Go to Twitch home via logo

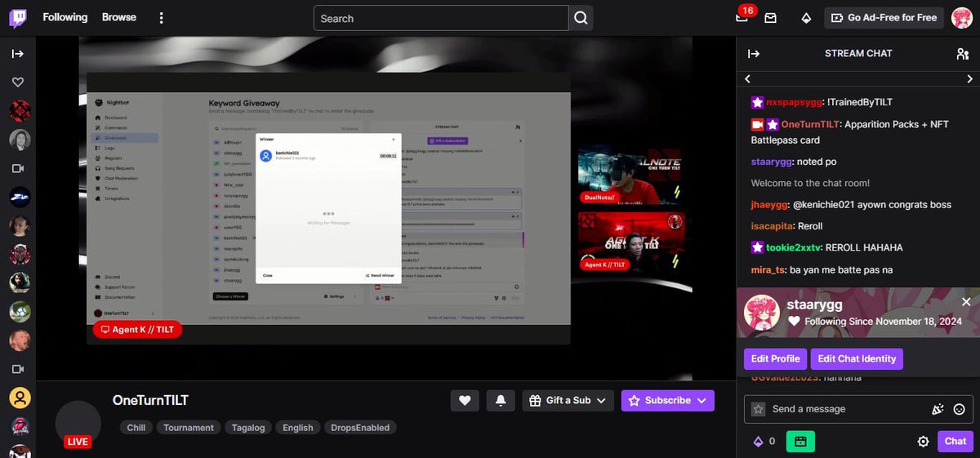17,17
